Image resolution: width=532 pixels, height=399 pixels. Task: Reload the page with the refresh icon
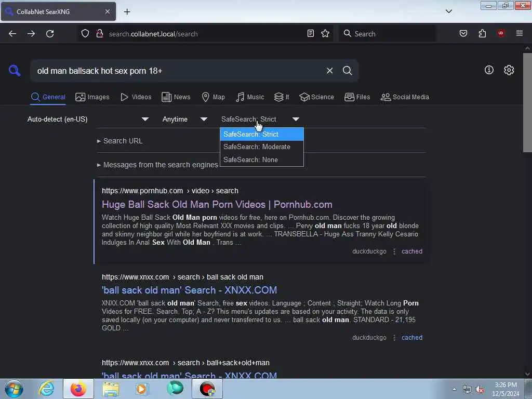tap(50, 34)
